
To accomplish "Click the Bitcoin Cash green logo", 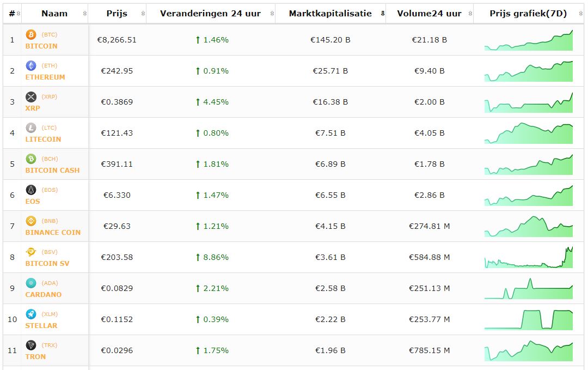I will [31, 159].
